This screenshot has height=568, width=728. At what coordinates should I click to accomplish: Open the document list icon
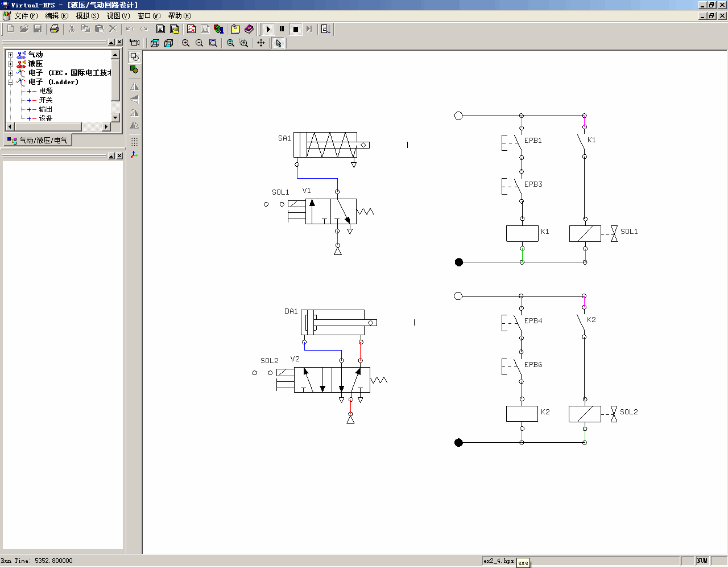(x=160, y=29)
